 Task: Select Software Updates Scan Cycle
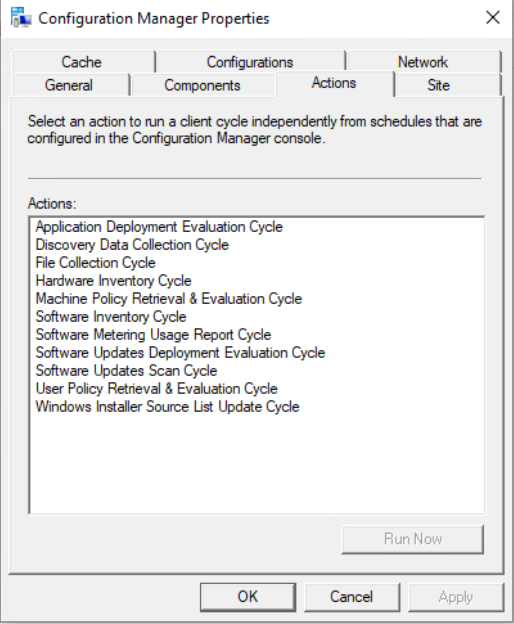pos(127,370)
